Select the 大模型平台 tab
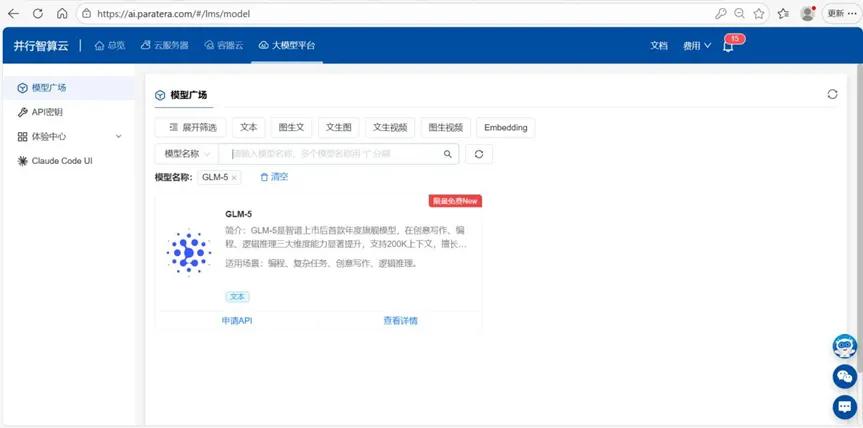The width and height of the screenshot is (863, 428). (287, 46)
